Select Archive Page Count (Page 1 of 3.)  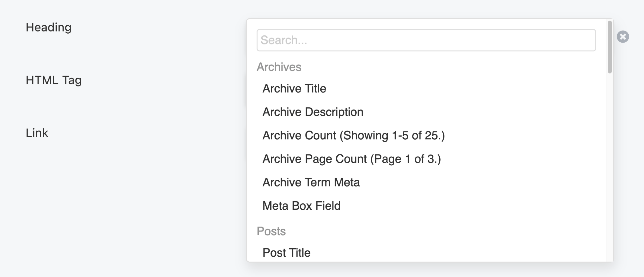[x=351, y=159]
